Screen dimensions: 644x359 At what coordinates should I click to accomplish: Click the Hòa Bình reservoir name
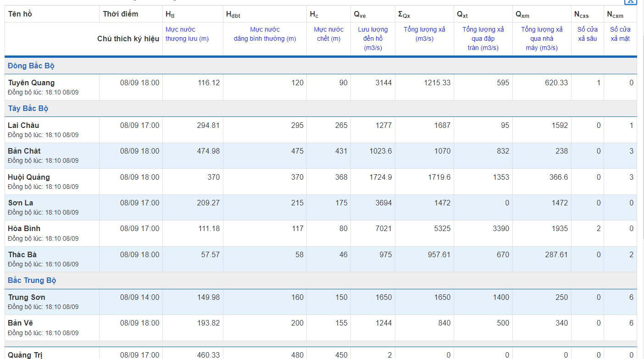24,229
